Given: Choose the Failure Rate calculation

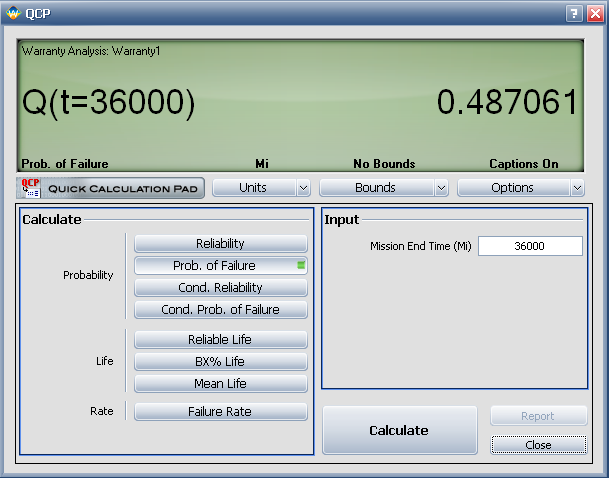Looking at the screenshot, I should 220,411.
